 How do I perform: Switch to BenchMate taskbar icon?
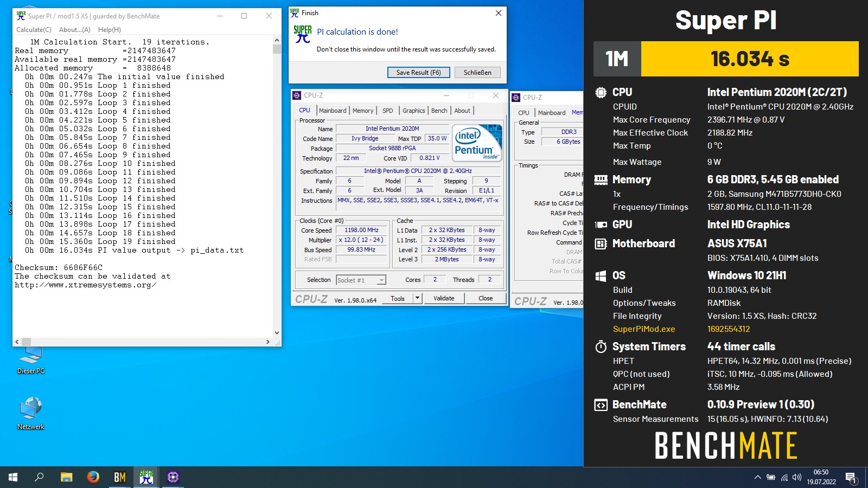(x=120, y=477)
